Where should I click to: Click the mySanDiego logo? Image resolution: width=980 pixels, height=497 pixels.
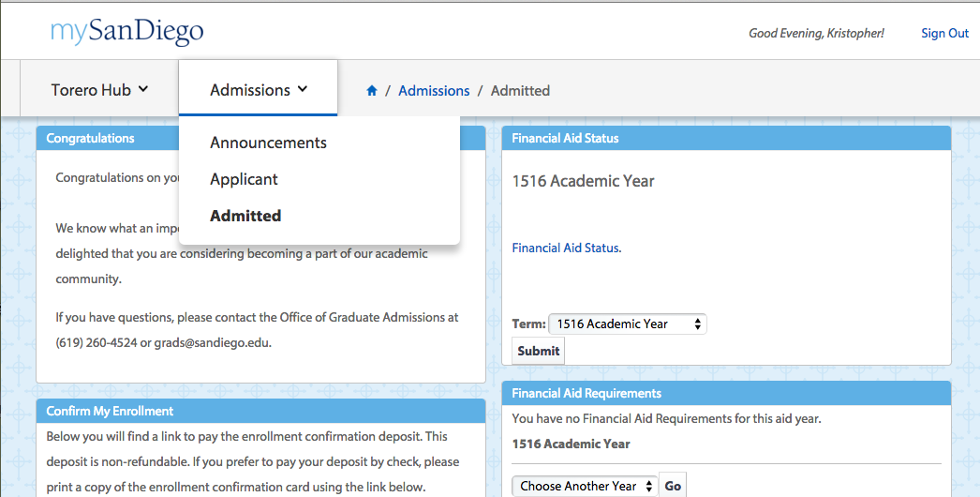tap(126, 32)
